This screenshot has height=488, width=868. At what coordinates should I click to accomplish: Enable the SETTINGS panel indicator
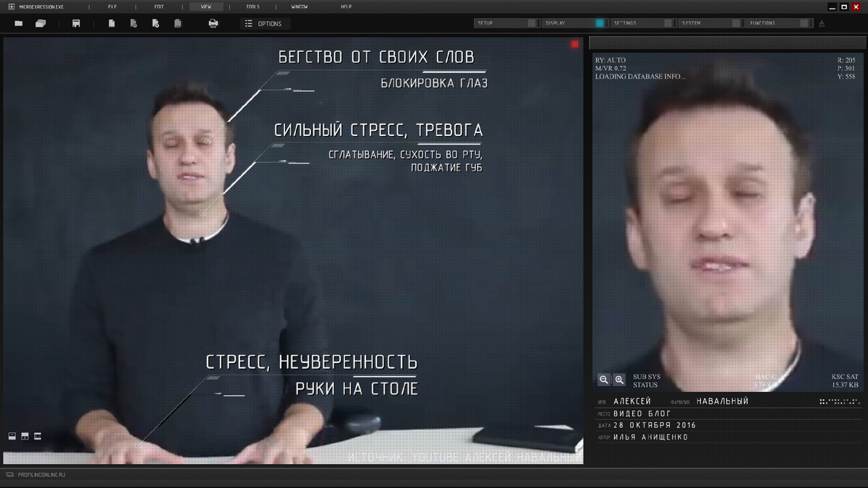668,22
